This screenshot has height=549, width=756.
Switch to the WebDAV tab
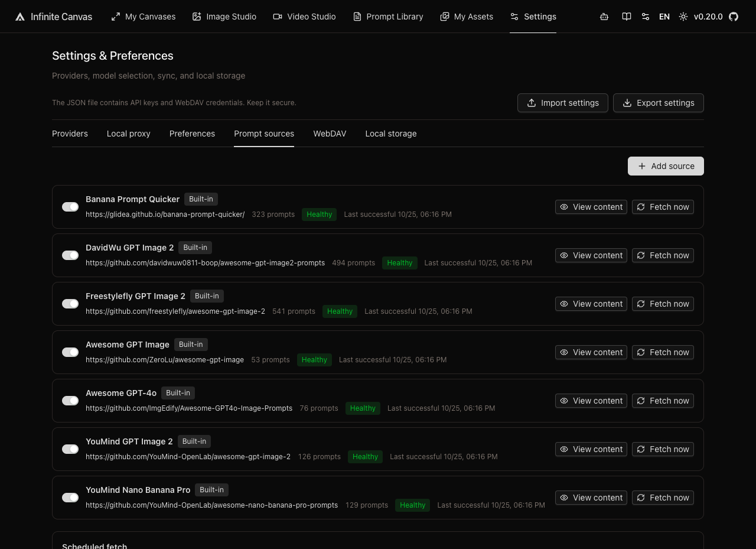(330, 134)
